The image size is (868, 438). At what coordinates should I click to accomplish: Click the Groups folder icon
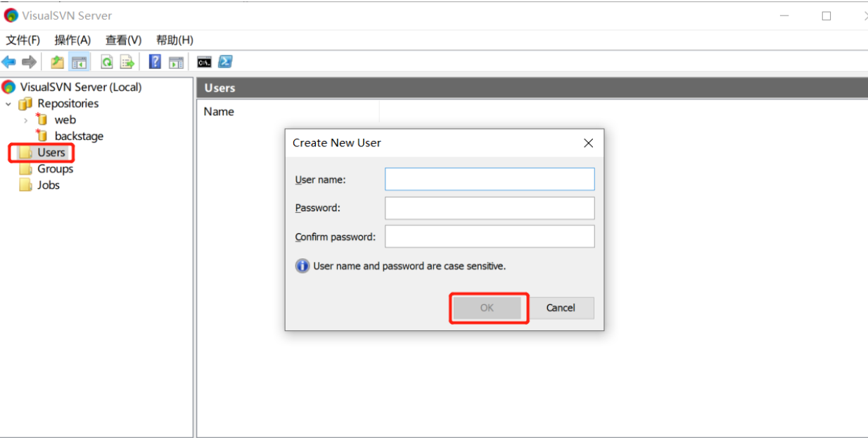[26, 169]
